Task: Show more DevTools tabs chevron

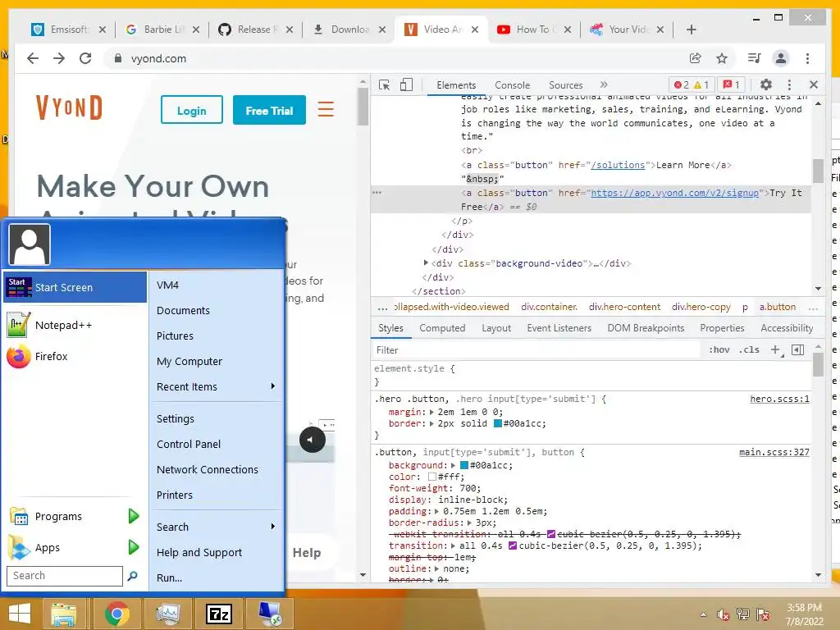Action: tap(604, 84)
